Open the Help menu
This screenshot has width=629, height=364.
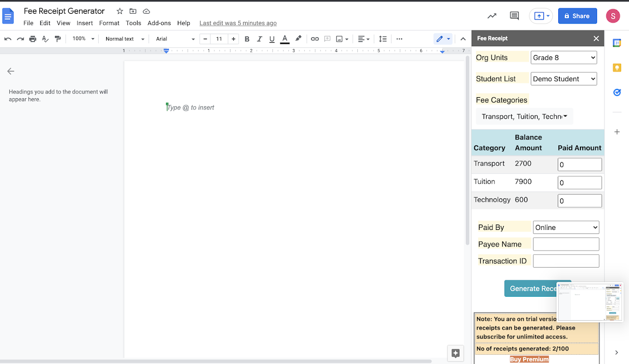click(184, 23)
